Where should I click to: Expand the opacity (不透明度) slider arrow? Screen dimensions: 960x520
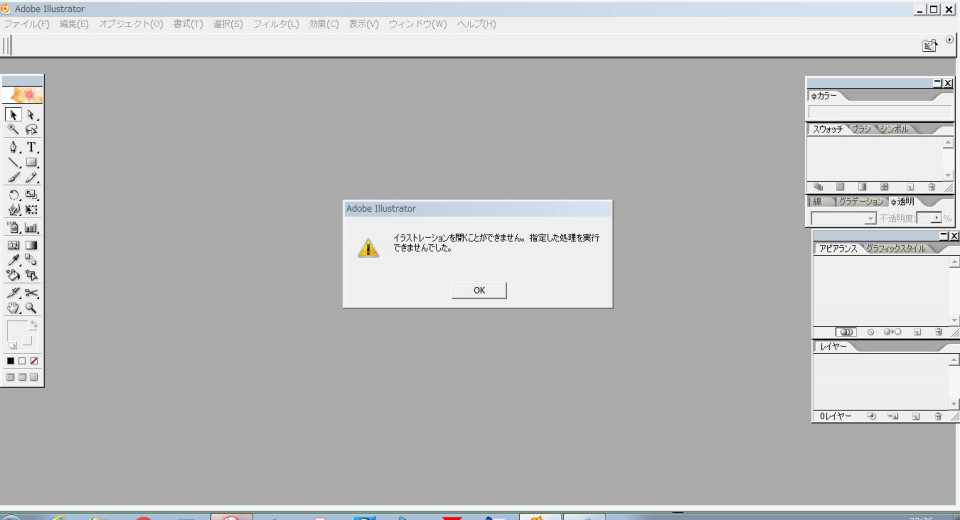click(935, 218)
